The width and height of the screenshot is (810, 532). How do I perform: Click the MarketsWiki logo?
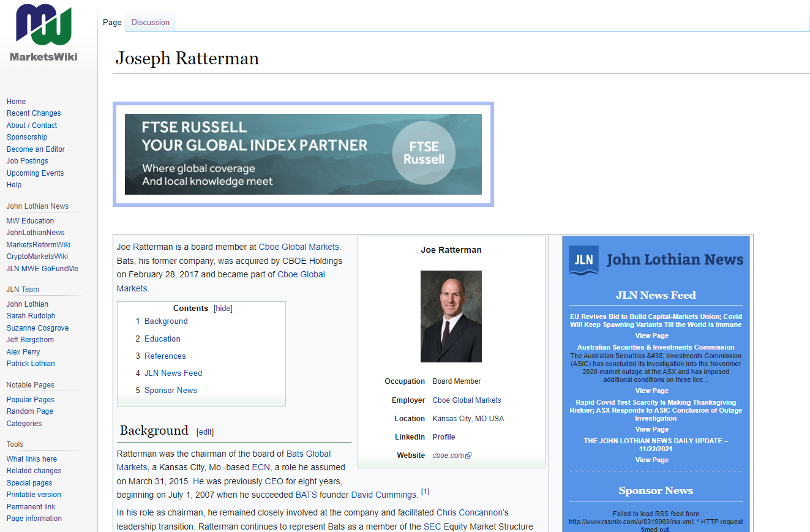(x=43, y=32)
